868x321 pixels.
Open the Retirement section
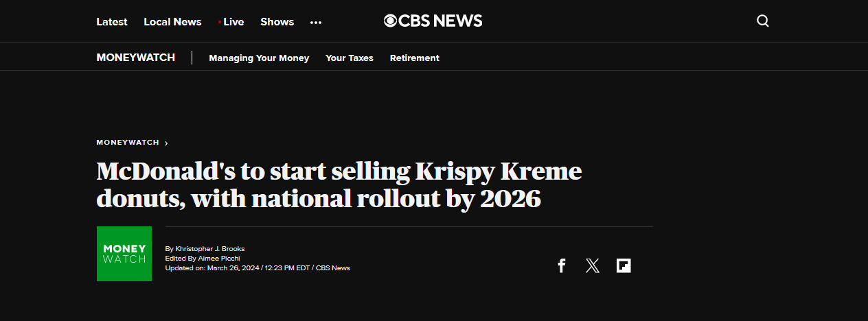point(415,58)
